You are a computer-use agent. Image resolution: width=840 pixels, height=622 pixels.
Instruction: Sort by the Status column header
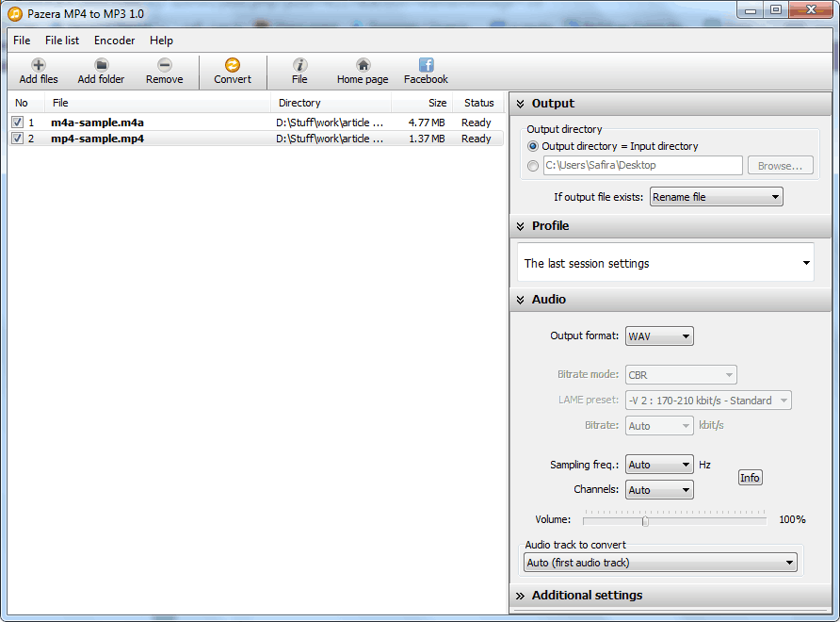pyautogui.click(x=479, y=103)
